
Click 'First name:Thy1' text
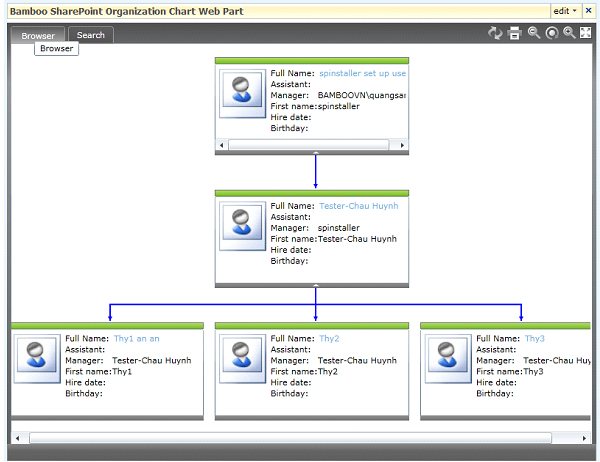click(x=98, y=372)
